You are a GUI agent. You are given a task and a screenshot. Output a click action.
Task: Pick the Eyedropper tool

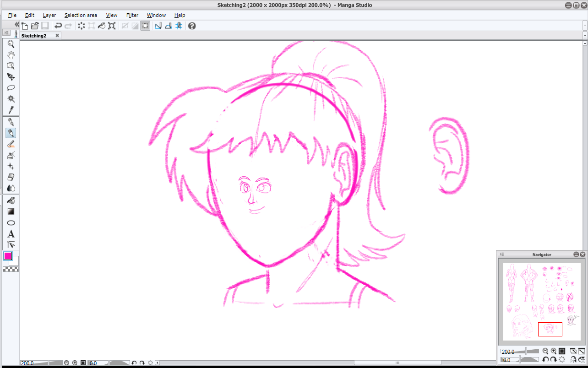[11, 110]
